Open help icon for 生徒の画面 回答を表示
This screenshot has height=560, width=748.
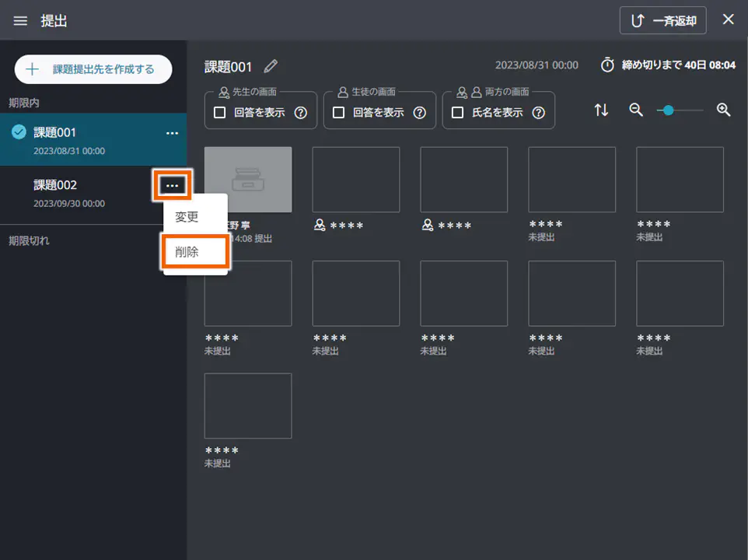click(420, 113)
